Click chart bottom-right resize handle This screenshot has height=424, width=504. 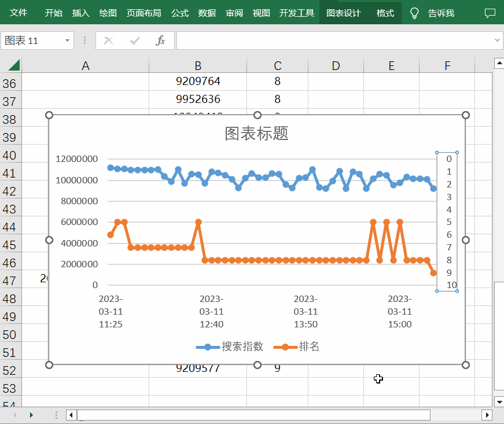tap(466, 365)
